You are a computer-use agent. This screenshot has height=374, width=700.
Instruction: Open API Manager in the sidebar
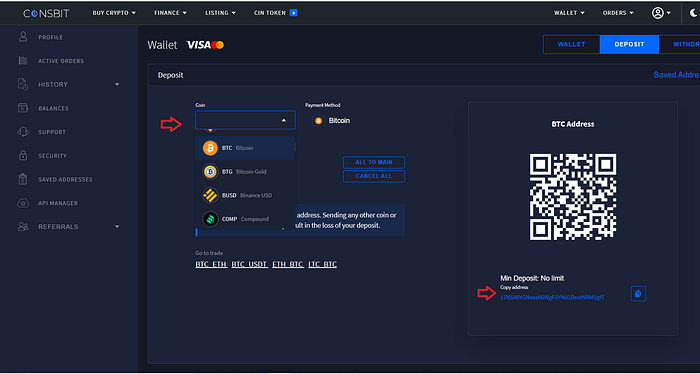pos(58,203)
